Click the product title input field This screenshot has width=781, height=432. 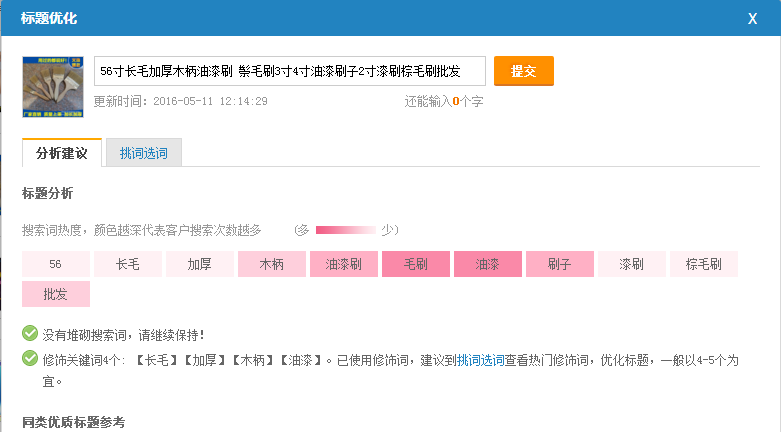tap(289, 71)
